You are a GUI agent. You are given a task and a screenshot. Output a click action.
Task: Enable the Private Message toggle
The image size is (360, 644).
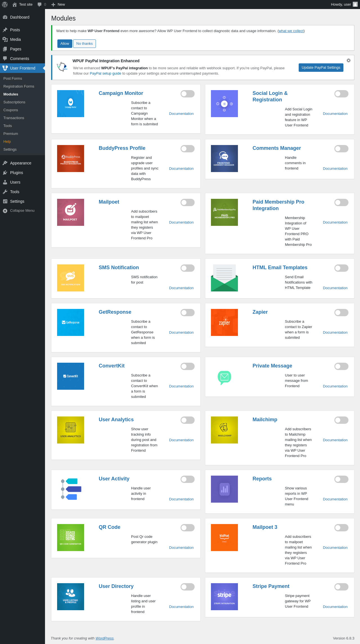(341, 366)
